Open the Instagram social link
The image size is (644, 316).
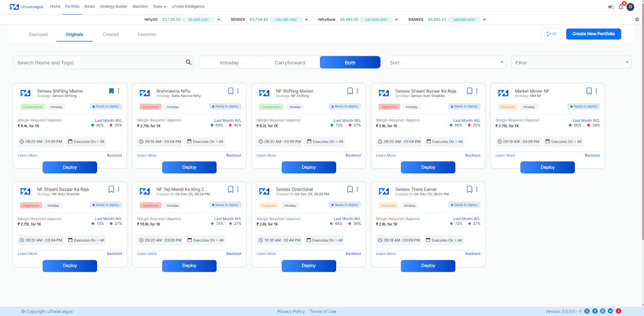(x=603, y=311)
